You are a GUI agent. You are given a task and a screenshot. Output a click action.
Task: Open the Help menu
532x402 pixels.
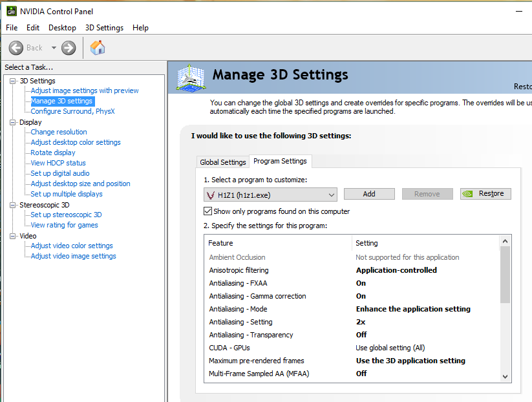pos(140,28)
